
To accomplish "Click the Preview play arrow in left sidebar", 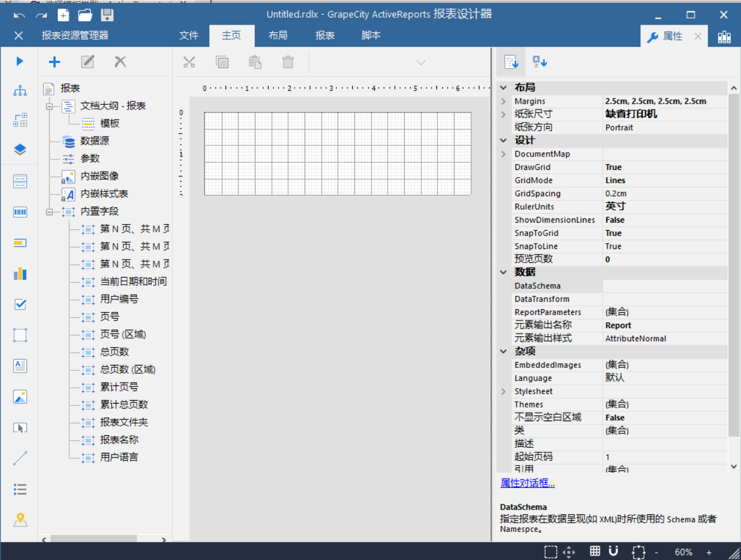I will tap(20, 61).
